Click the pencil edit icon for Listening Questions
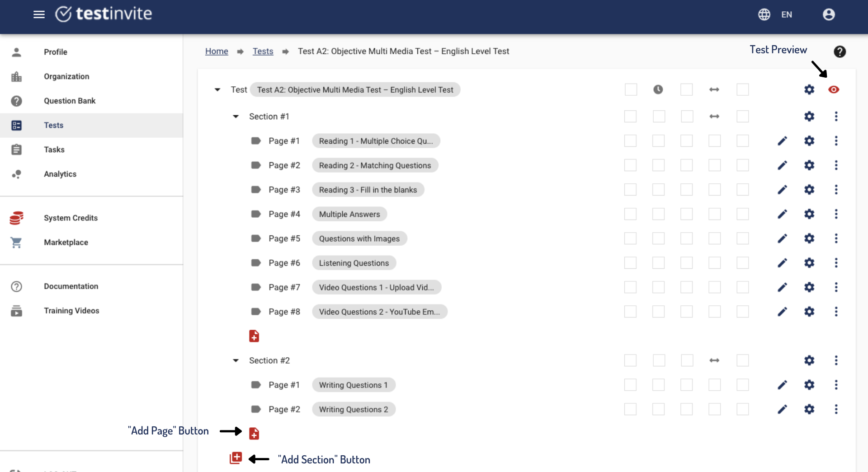The width and height of the screenshot is (868, 472). click(782, 263)
